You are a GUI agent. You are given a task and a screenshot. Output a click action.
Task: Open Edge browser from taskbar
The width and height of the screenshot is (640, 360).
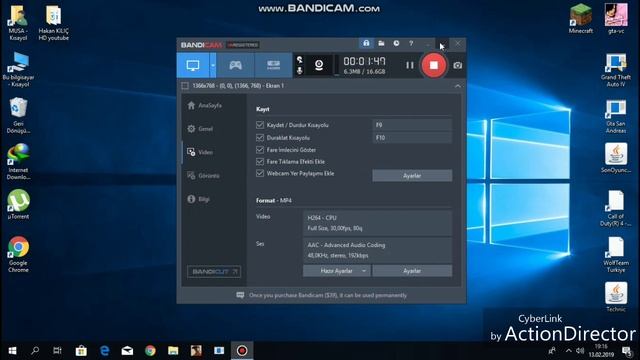(x=104, y=351)
